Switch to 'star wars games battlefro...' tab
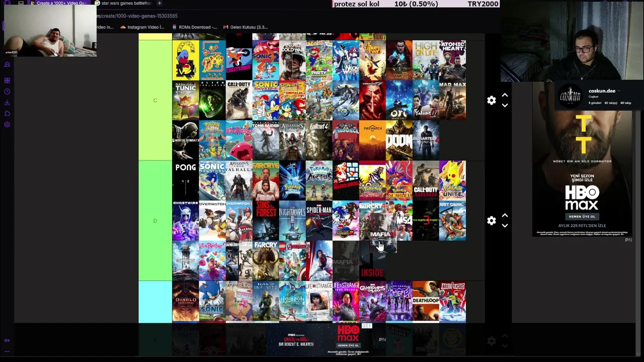 [x=123, y=3]
